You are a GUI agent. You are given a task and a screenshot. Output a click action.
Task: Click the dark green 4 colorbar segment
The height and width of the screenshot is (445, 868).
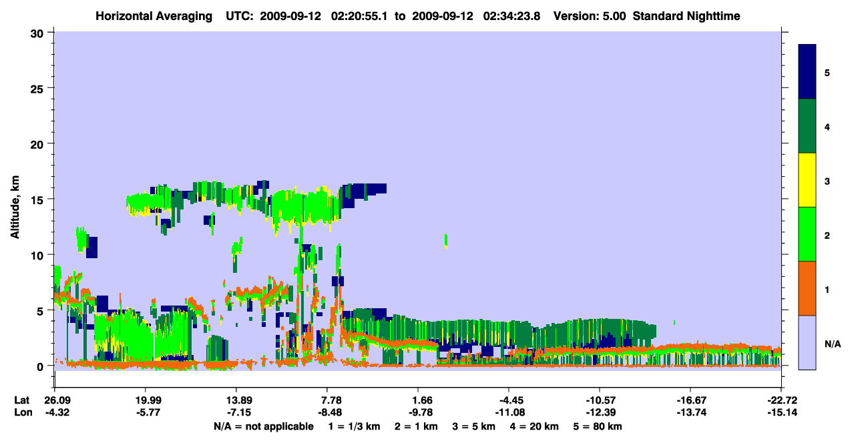pyautogui.click(x=807, y=126)
